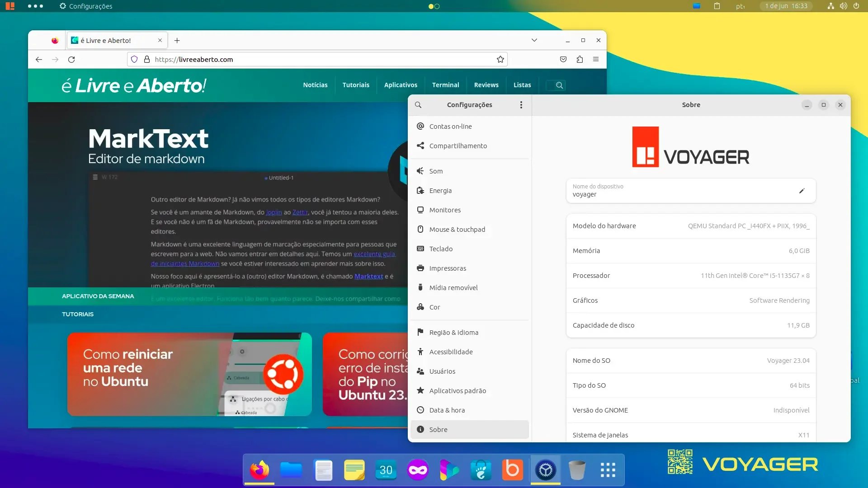Open the Save to Pocket icon
The height and width of the screenshot is (488, 868).
tap(563, 59)
